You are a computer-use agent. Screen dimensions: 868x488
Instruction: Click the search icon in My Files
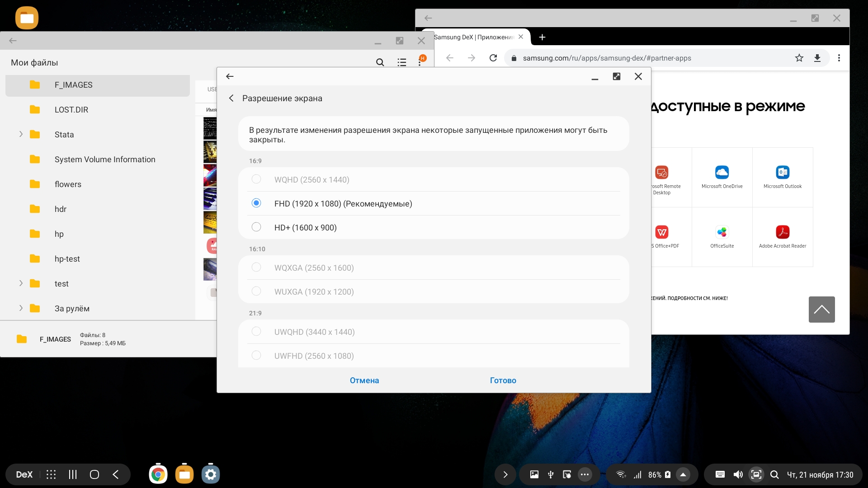click(x=380, y=62)
